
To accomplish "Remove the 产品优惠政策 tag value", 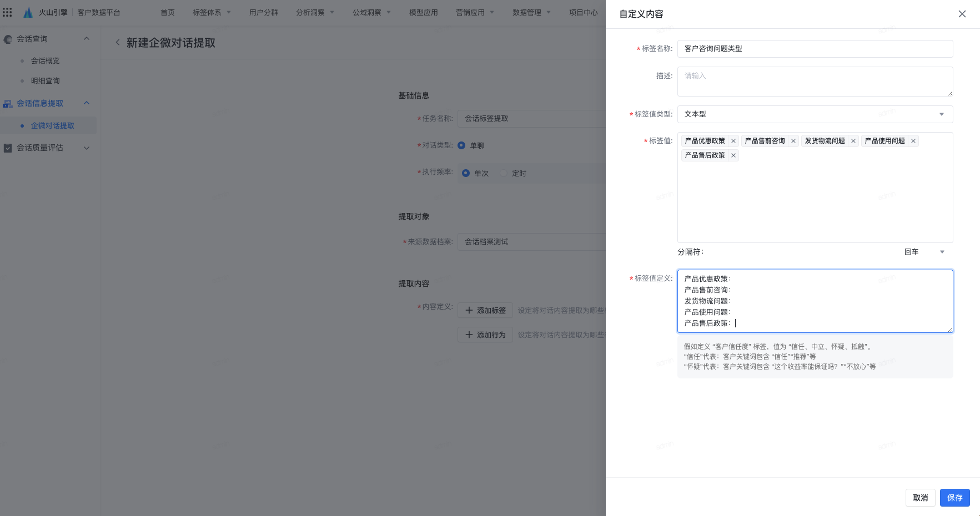I will pyautogui.click(x=733, y=141).
